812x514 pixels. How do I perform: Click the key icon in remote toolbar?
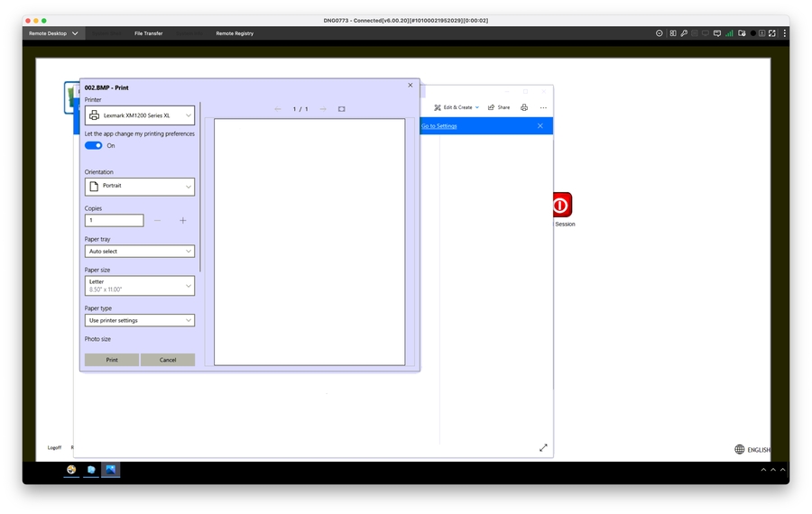(684, 33)
